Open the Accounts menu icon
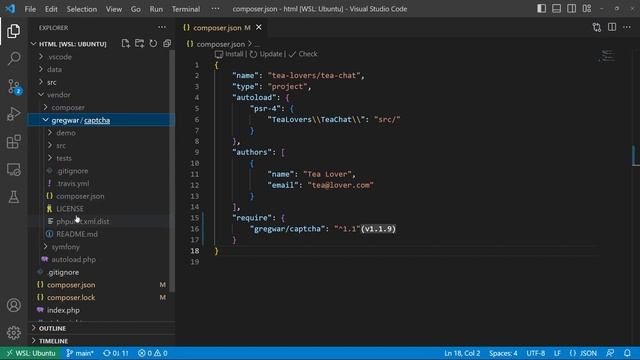640x360 pixels. click(x=13, y=305)
